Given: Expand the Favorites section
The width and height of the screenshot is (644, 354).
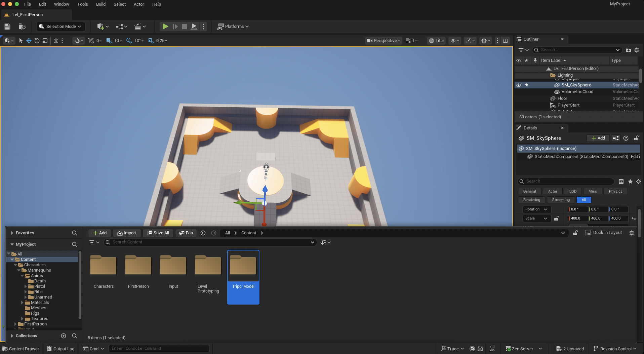Looking at the screenshot, I should 12,233.
